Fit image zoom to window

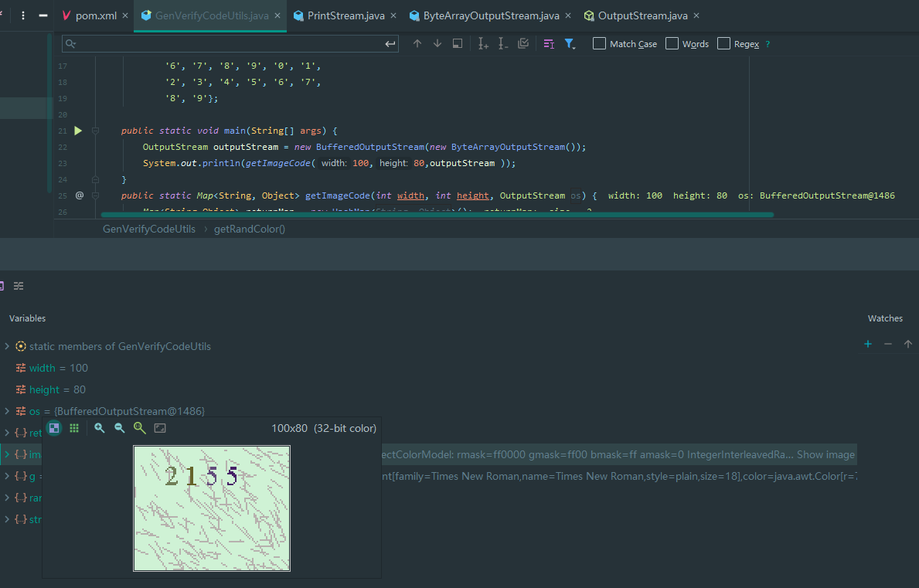coord(160,428)
